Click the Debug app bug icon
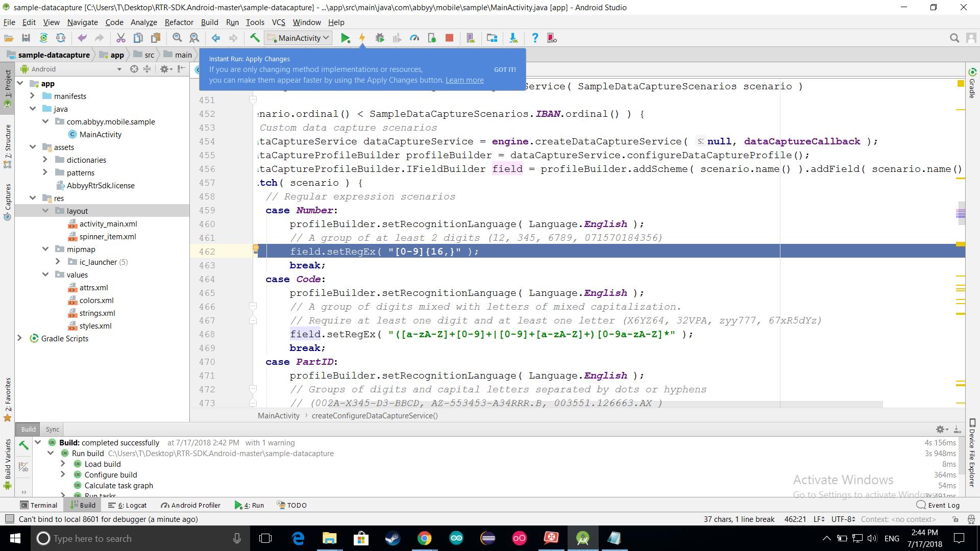Viewport: 980px width, 551px height. click(x=380, y=38)
